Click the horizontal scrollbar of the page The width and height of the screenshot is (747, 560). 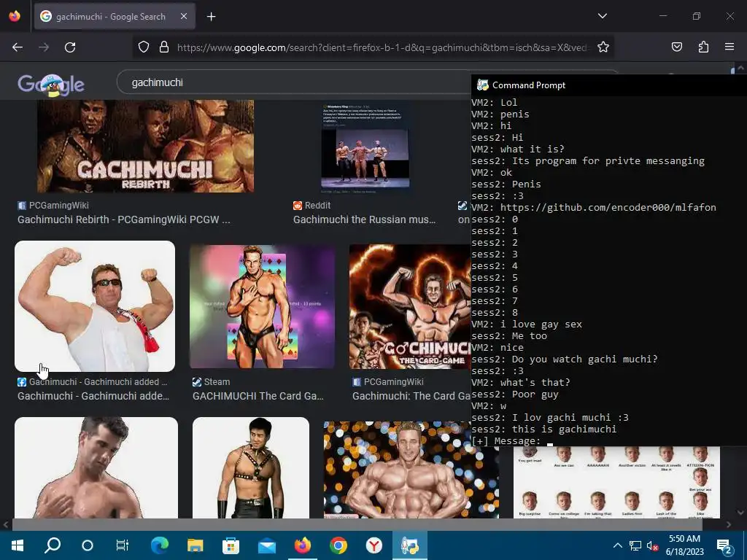tap(357, 524)
